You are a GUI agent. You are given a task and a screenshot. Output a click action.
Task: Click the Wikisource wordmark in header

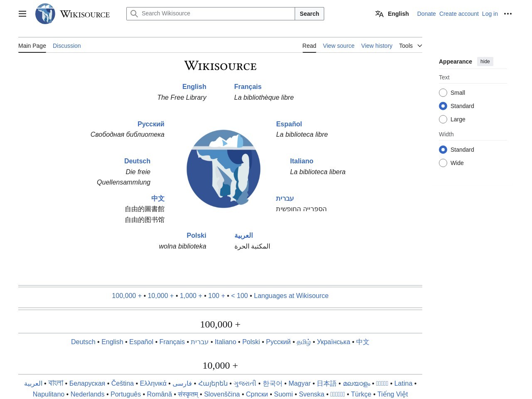tap(85, 14)
